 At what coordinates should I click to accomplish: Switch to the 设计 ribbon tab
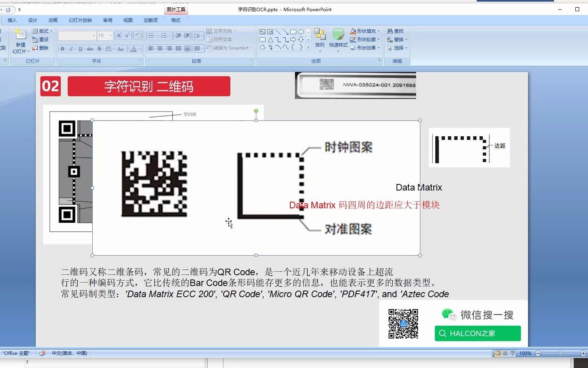coord(33,20)
